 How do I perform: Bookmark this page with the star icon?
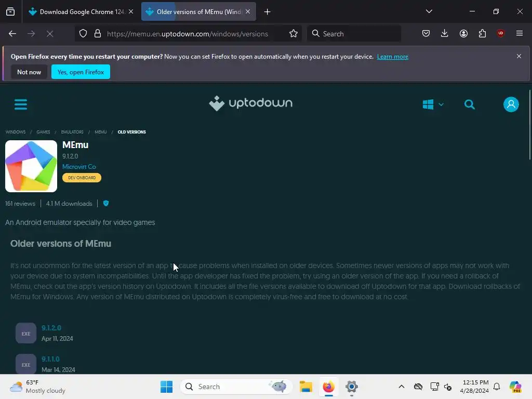294,34
